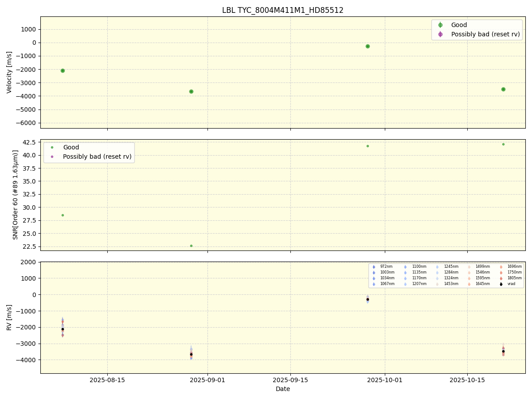The width and height of the screenshot is (532, 399).
Task: Pick the 1546nm legend marker
Action: pos(469,273)
